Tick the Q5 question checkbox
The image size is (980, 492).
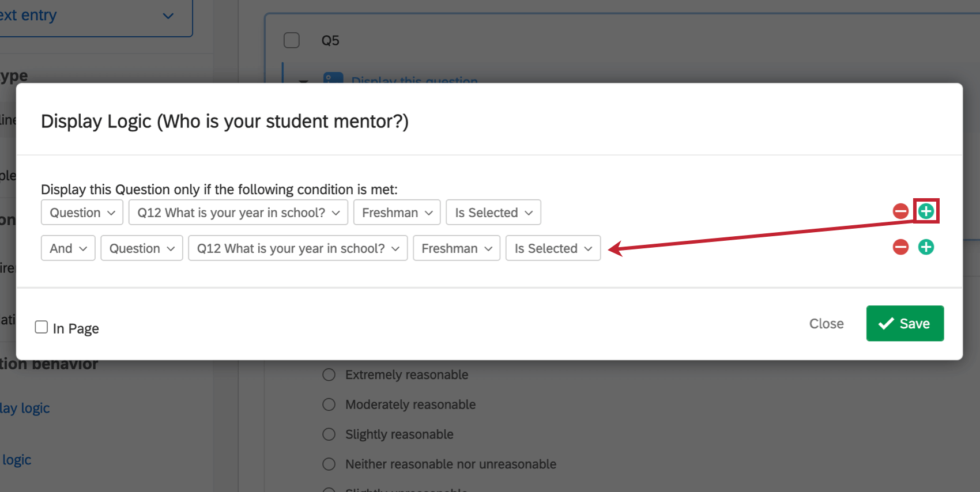(292, 40)
